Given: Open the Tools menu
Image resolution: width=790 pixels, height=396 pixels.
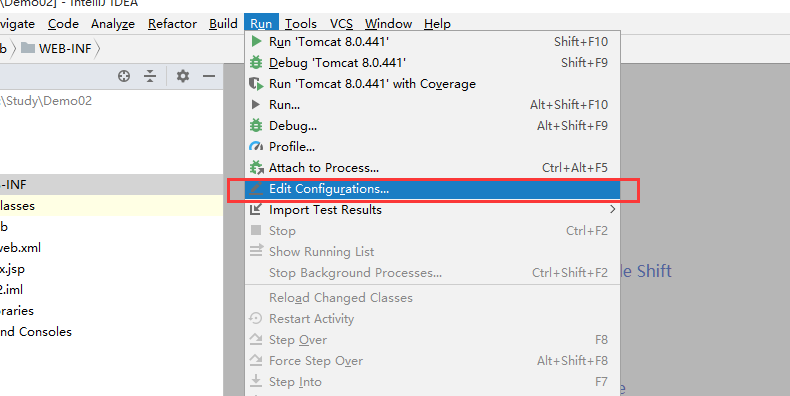Looking at the screenshot, I should click(301, 24).
